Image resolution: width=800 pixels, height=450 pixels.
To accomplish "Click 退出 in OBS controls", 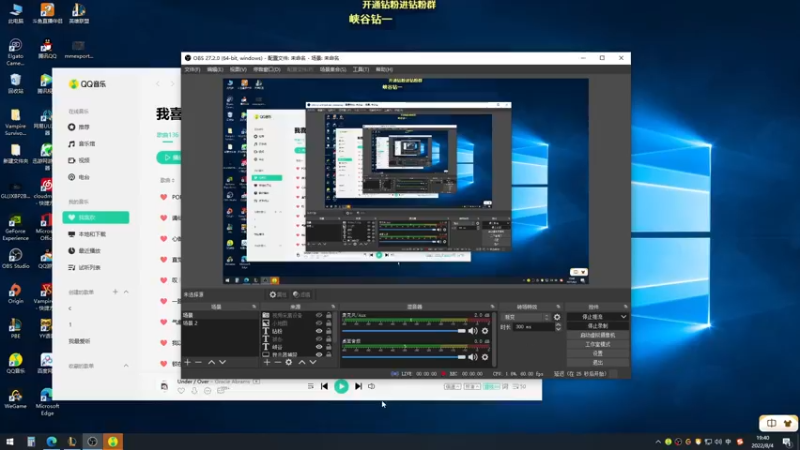I will (x=597, y=363).
